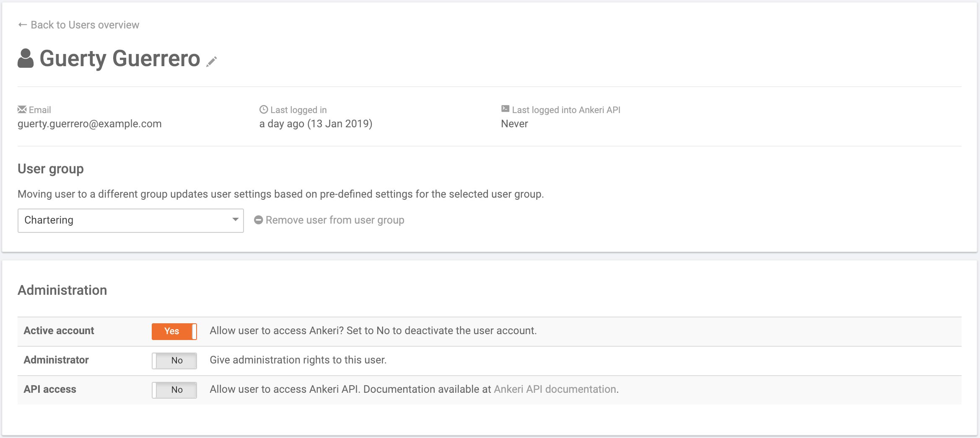
Task: Click the Administration section heading
Action: [62, 290]
